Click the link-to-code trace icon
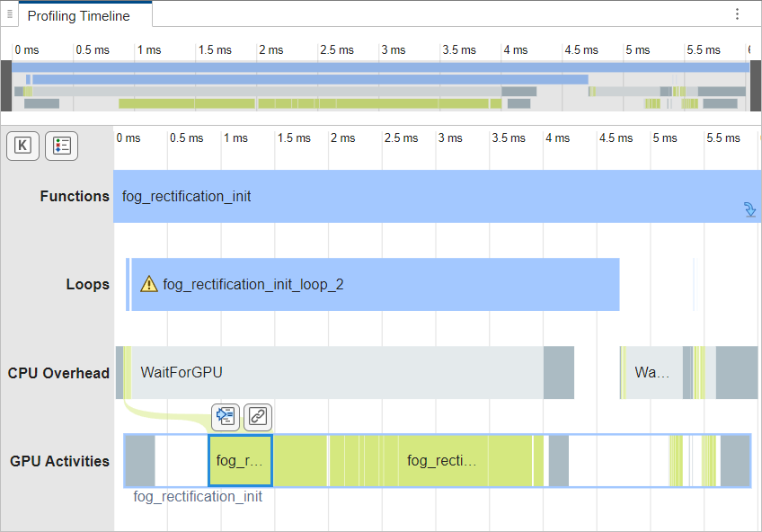 (x=257, y=416)
